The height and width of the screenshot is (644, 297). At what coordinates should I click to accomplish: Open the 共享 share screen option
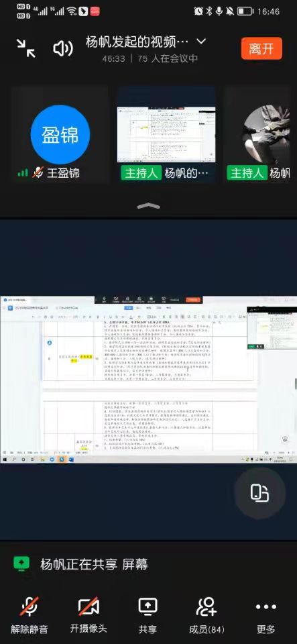147,614
